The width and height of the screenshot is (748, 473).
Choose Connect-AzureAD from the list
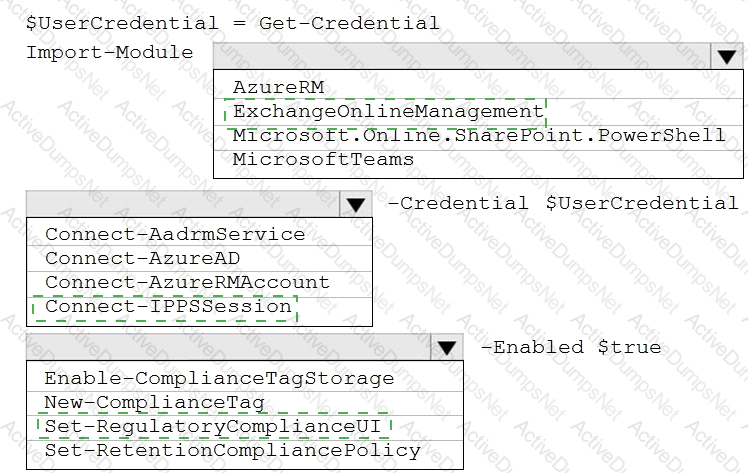click(152, 258)
